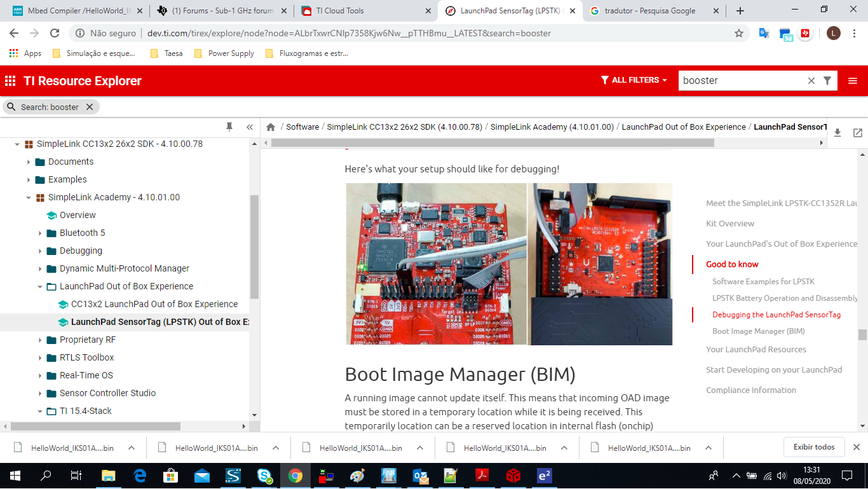
Task: Click the filter funnel inside the search box
Action: [827, 81]
